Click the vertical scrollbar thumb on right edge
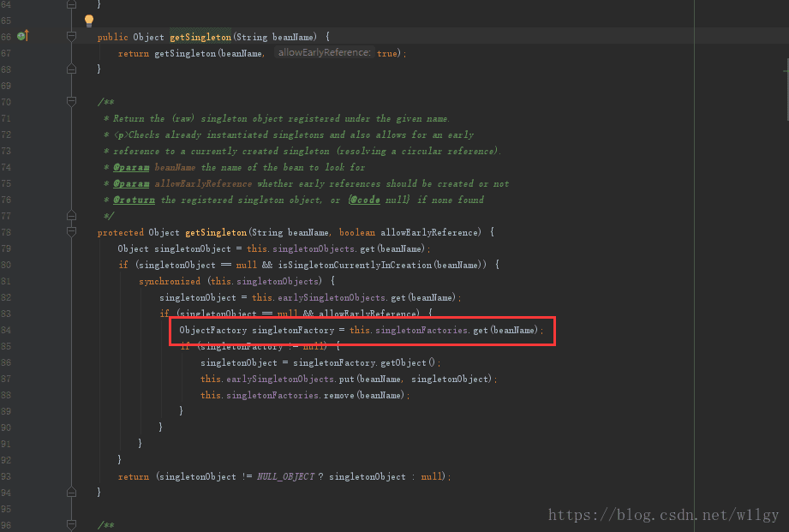 (x=787, y=90)
